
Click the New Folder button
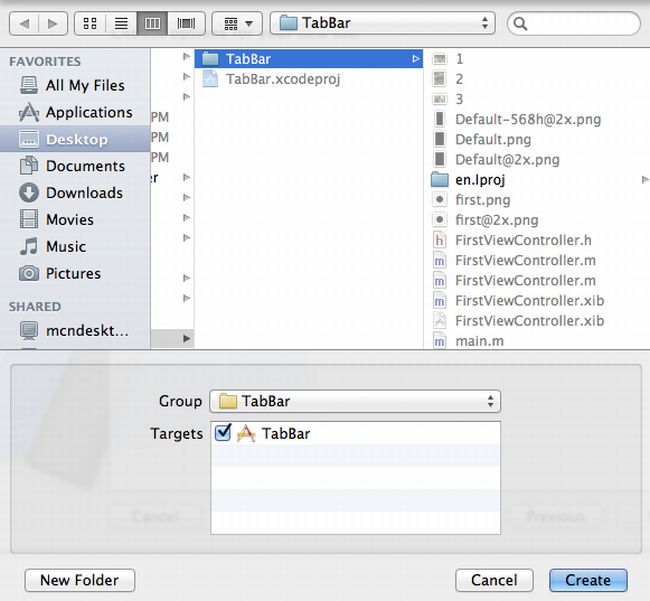80,580
